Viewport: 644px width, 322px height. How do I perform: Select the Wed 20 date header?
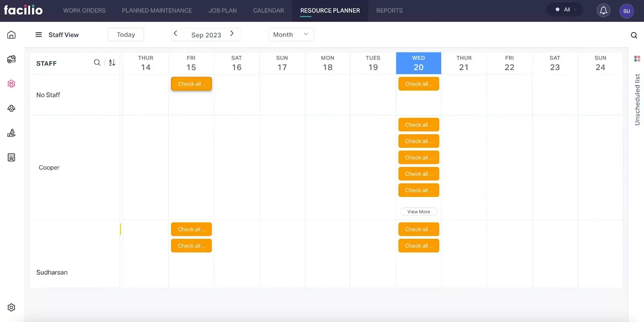tap(418, 63)
